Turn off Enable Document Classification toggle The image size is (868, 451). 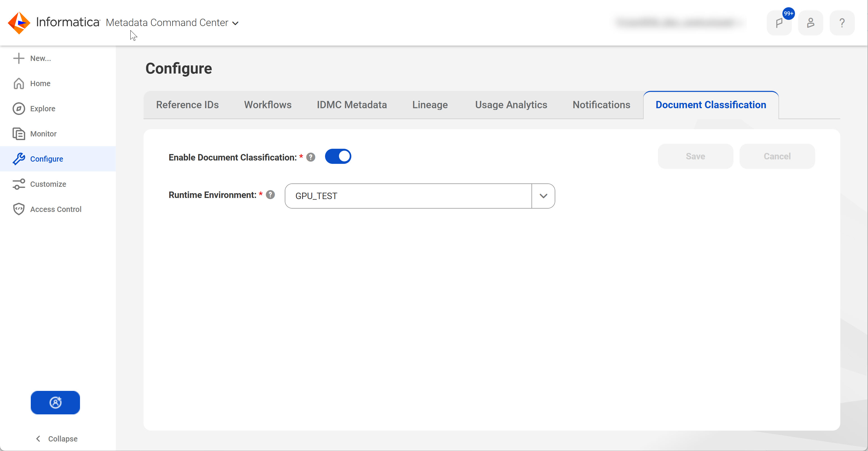(x=338, y=156)
